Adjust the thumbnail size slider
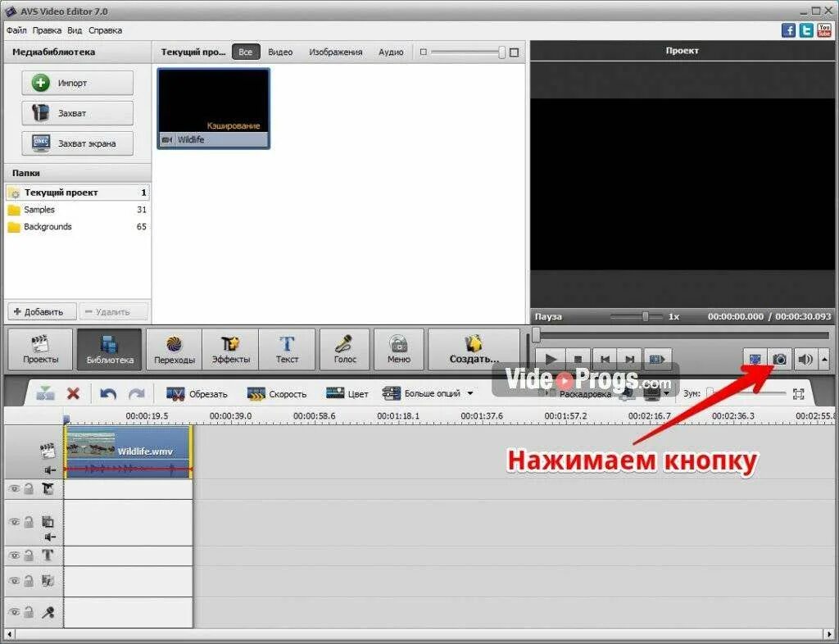839x644 pixels. [x=502, y=52]
